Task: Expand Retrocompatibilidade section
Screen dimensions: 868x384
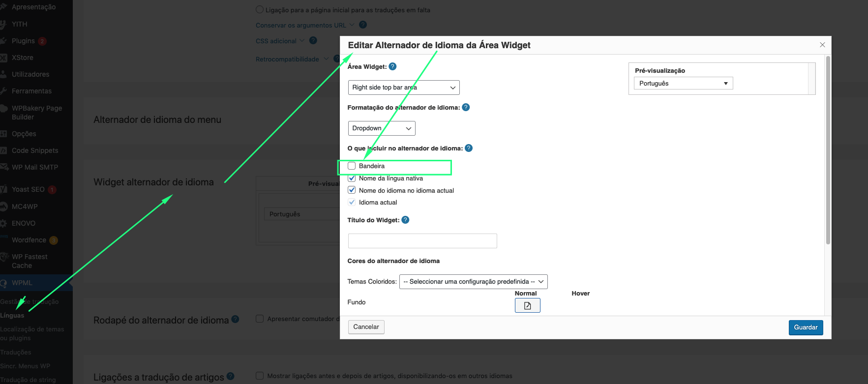Action: point(292,59)
